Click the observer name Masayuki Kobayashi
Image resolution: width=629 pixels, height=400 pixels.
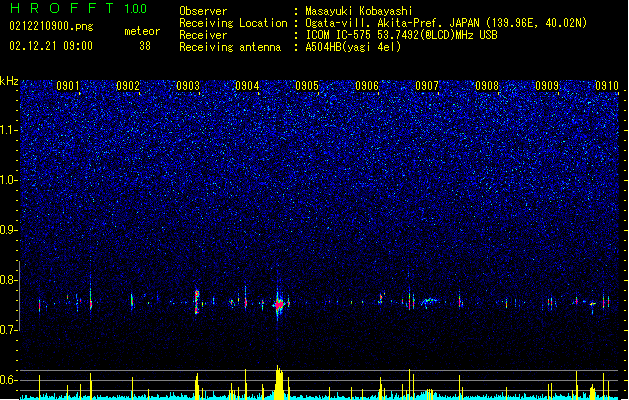pyautogui.click(x=359, y=11)
